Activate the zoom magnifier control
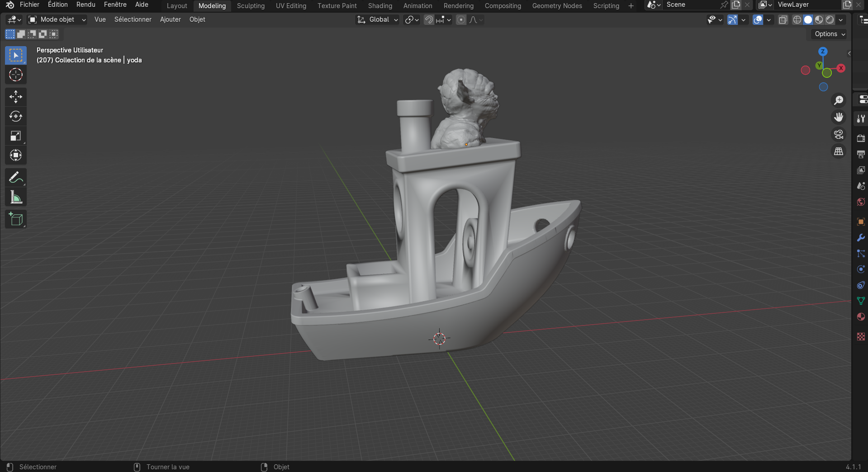 838,100
